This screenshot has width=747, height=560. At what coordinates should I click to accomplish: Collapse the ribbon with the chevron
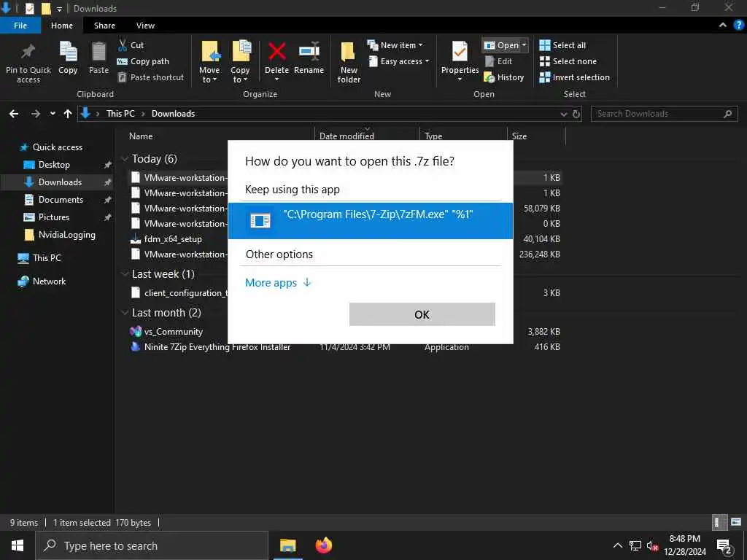723,26
